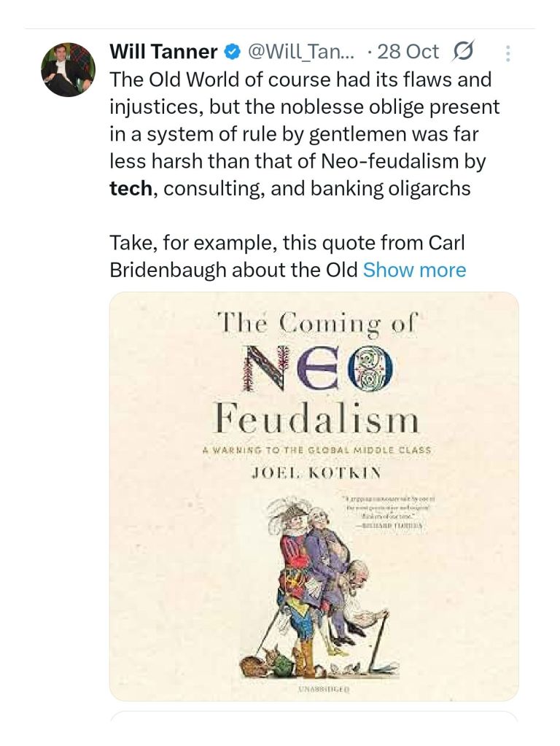Click the Joel Kotkin author name
The image size is (560, 746).
316,473
